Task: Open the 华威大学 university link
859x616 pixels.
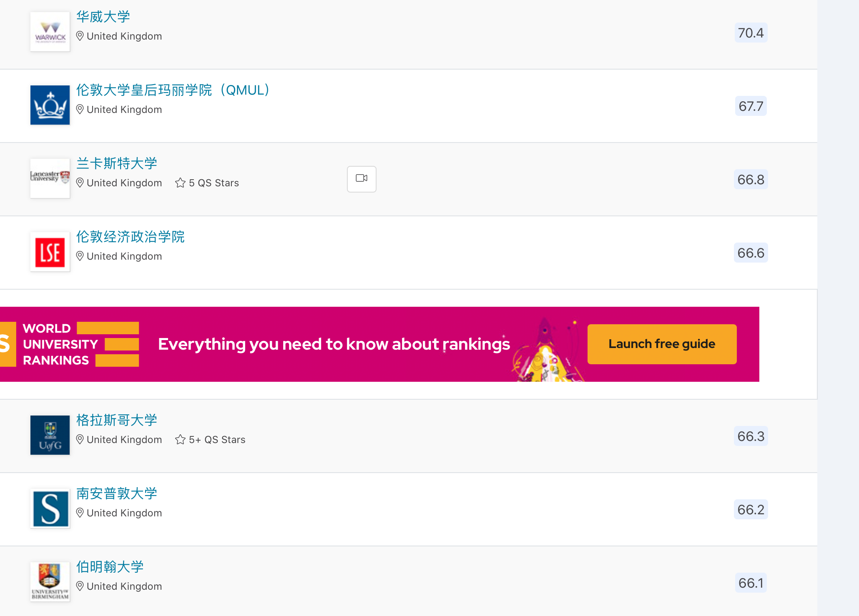Action: [103, 17]
